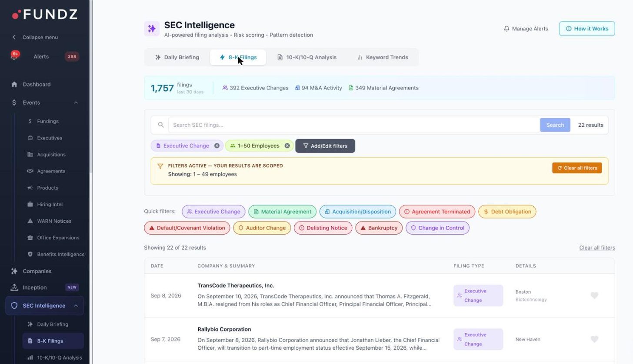Viewport: 633px width, 364px height.
Task: Click the Dashboard home icon
Action: coord(14,84)
